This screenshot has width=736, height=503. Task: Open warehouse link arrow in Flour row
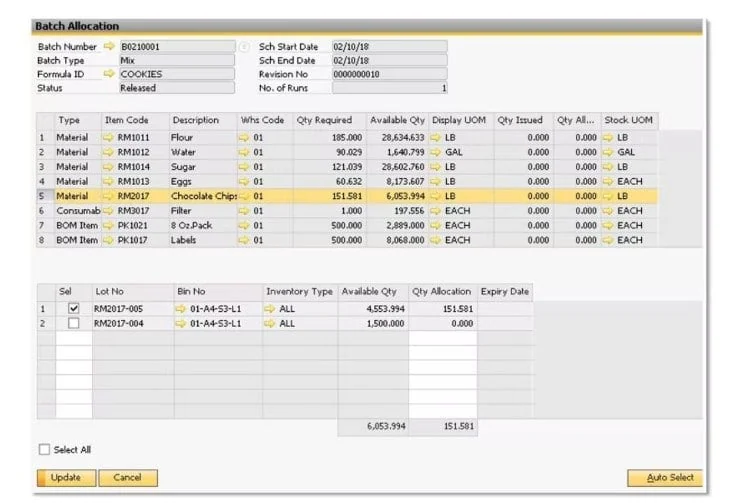tap(244, 137)
